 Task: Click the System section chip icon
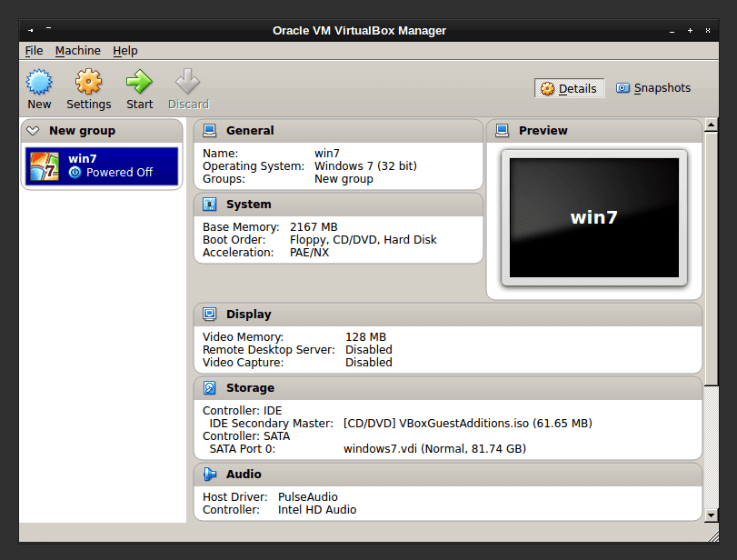(x=210, y=205)
